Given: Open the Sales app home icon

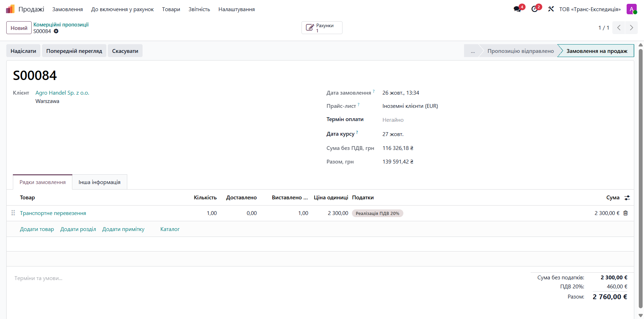Looking at the screenshot, I should (x=10, y=9).
